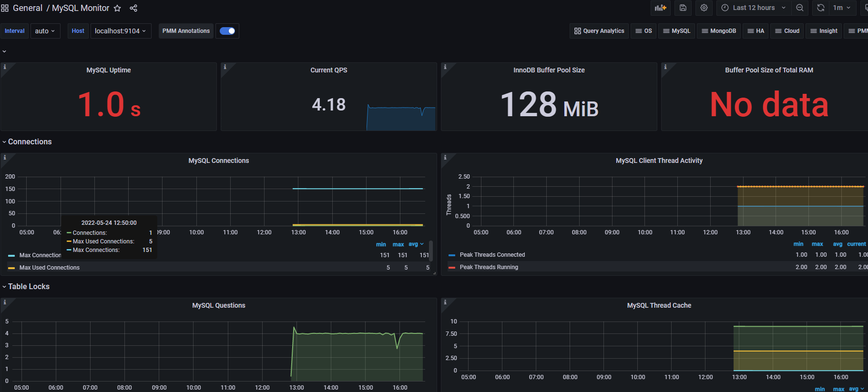Sort Connections legend by max column
The height and width of the screenshot is (392, 868).
398,244
